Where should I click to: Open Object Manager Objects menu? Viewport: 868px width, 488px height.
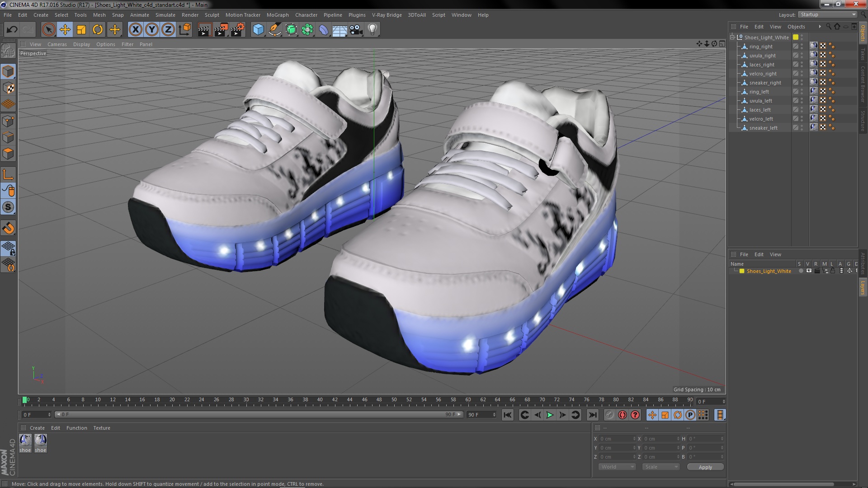click(x=796, y=27)
